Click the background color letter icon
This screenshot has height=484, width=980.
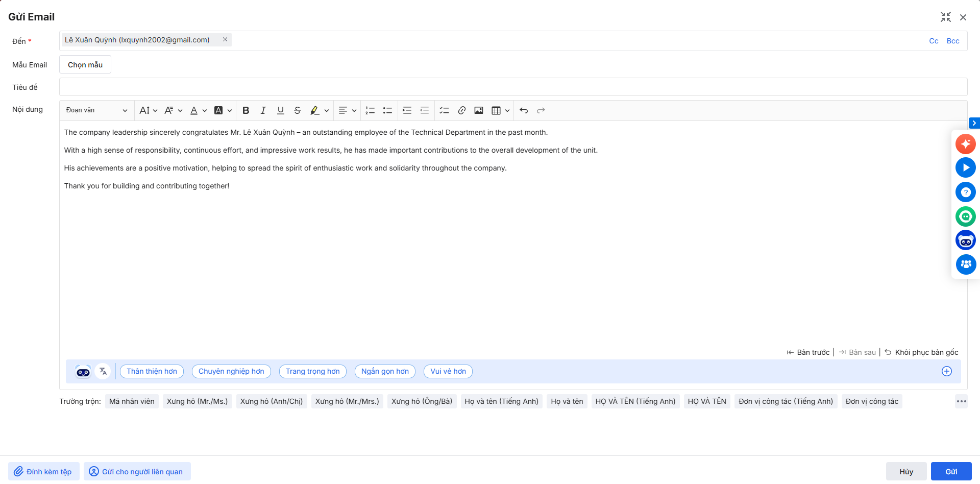point(218,110)
